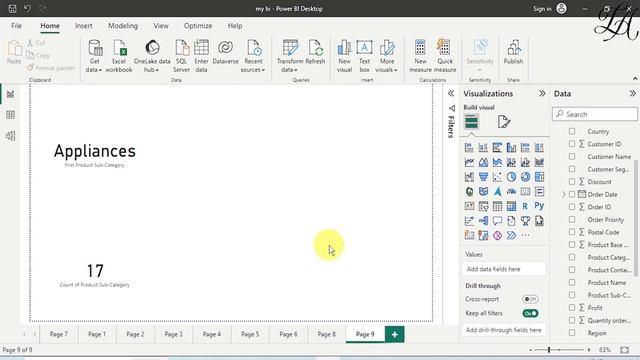Collapse the Data pane
The image size is (640, 360).
click(x=632, y=93)
